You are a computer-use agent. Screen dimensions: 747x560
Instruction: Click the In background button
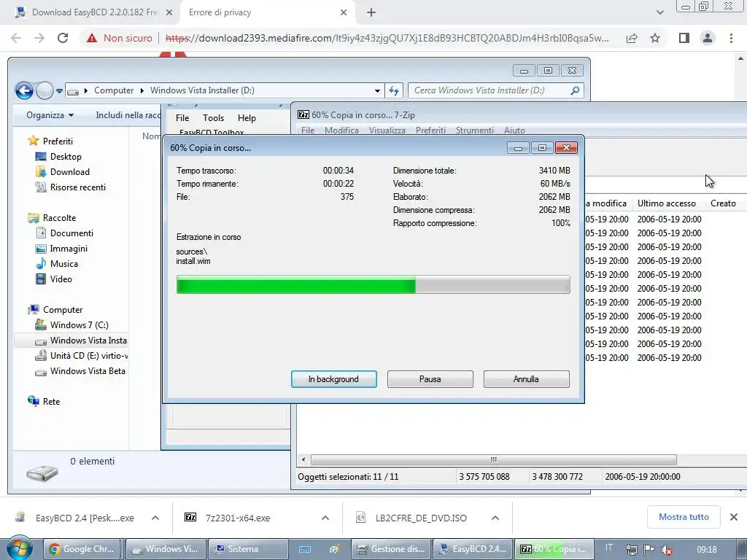(x=333, y=379)
